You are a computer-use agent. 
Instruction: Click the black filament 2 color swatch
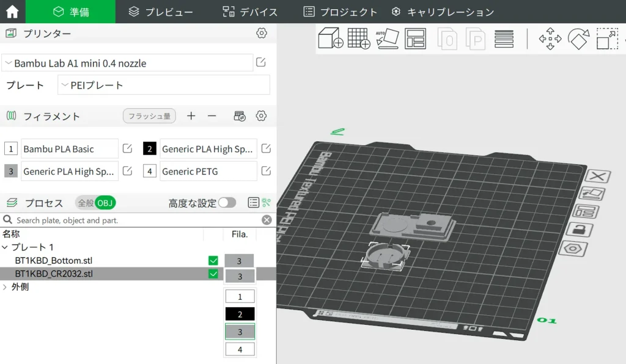click(x=150, y=149)
